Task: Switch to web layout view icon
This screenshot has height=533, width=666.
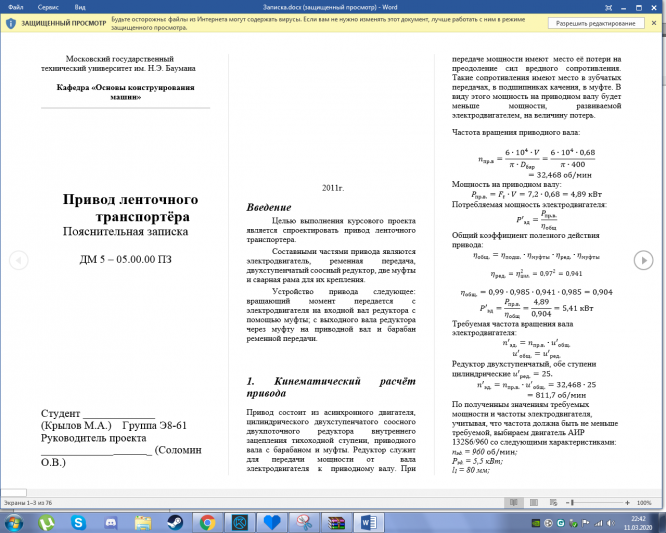Action: (553, 502)
